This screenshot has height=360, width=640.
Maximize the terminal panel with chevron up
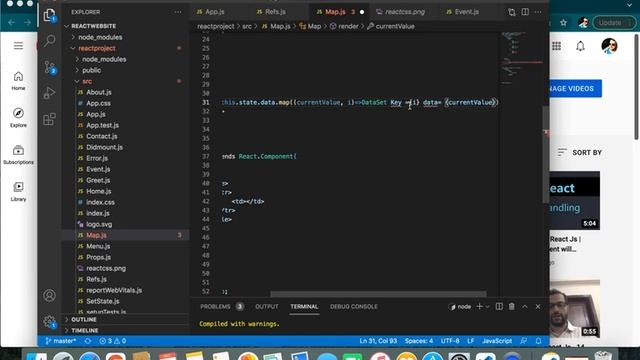(525, 306)
